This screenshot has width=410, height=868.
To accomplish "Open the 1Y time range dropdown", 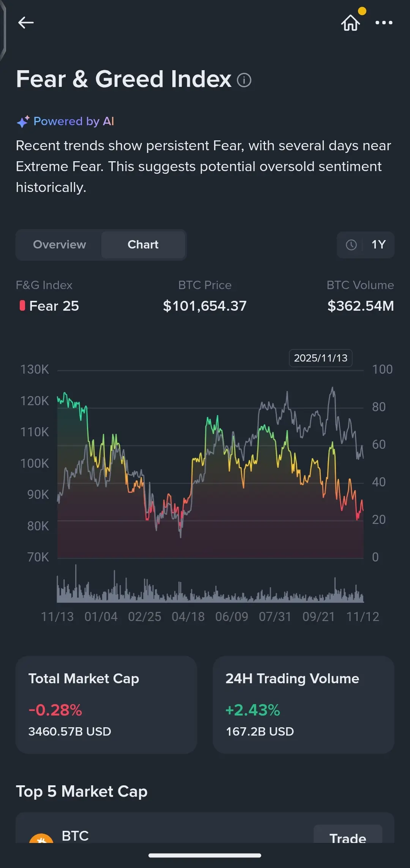I will point(378,245).
